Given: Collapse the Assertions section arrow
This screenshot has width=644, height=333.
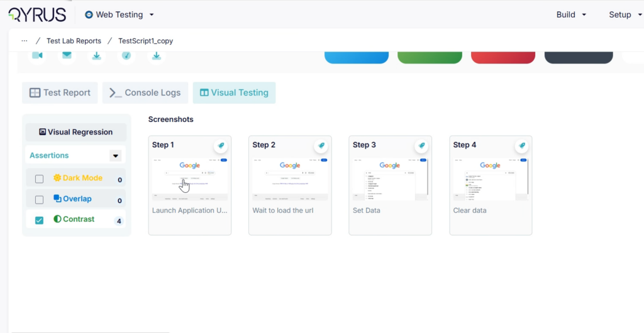Looking at the screenshot, I should click(x=116, y=156).
